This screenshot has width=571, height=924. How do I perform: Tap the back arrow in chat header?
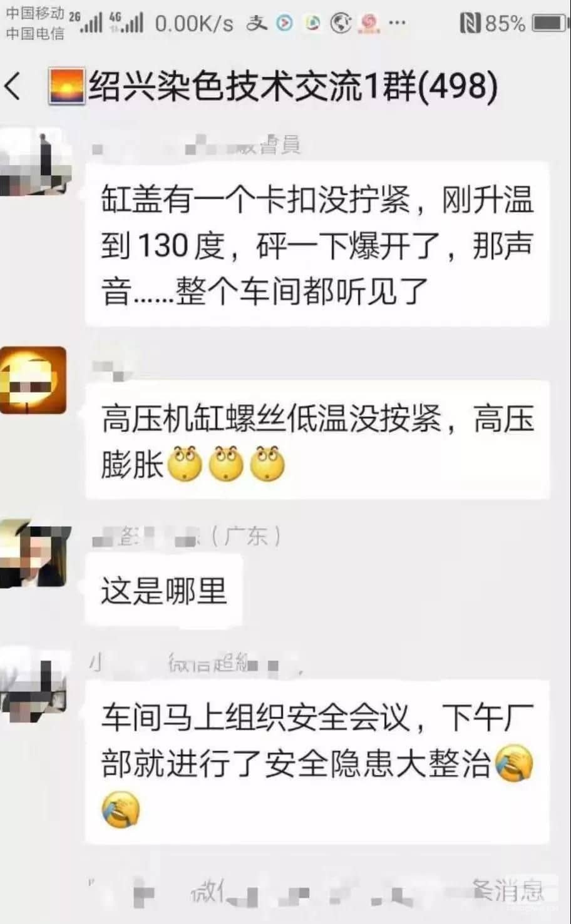[13, 86]
